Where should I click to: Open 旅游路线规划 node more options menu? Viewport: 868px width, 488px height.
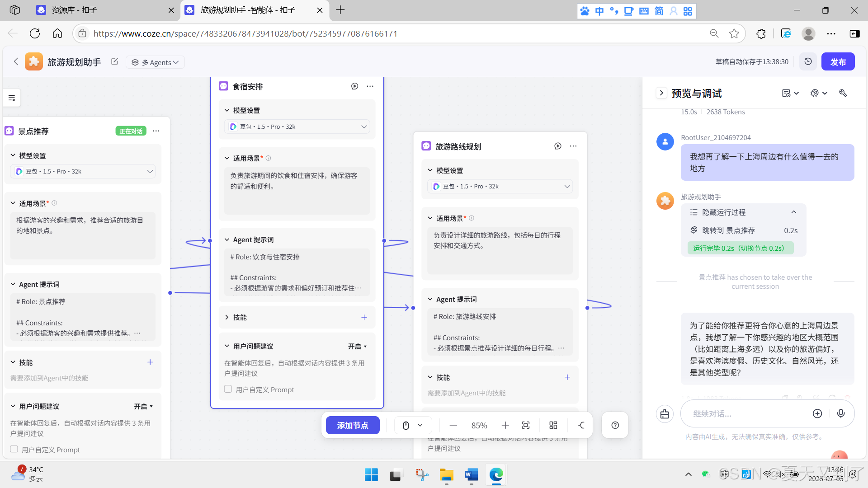(573, 146)
